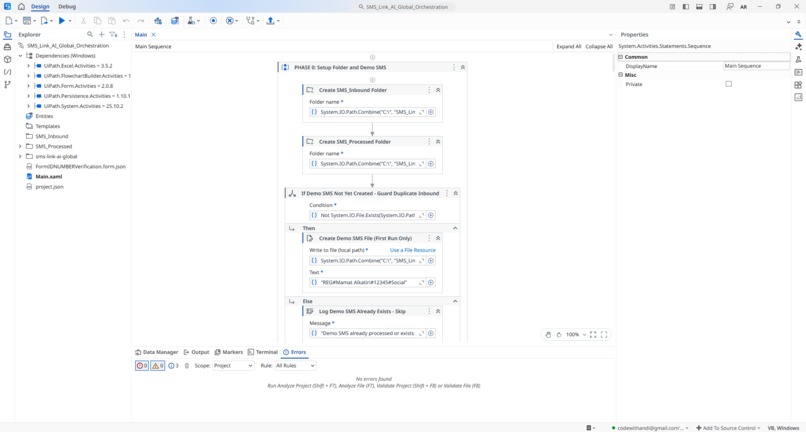This screenshot has width=806, height=432.
Task: Switch to the Design ribbon tab
Action: pyautogui.click(x=40, y=7)
